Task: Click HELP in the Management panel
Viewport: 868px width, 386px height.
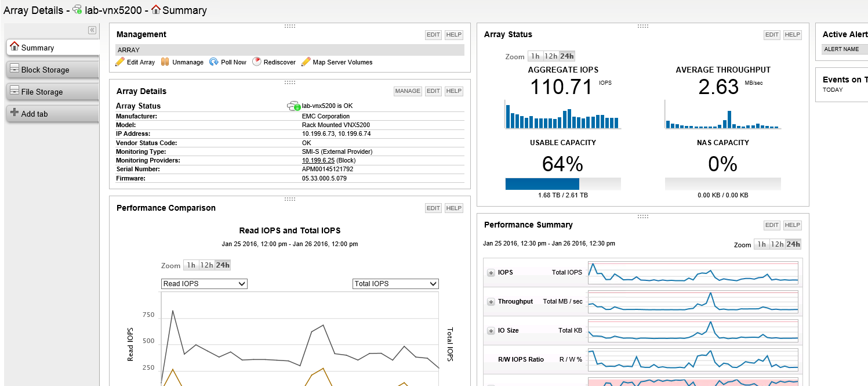Action: (x=454, y=35)
